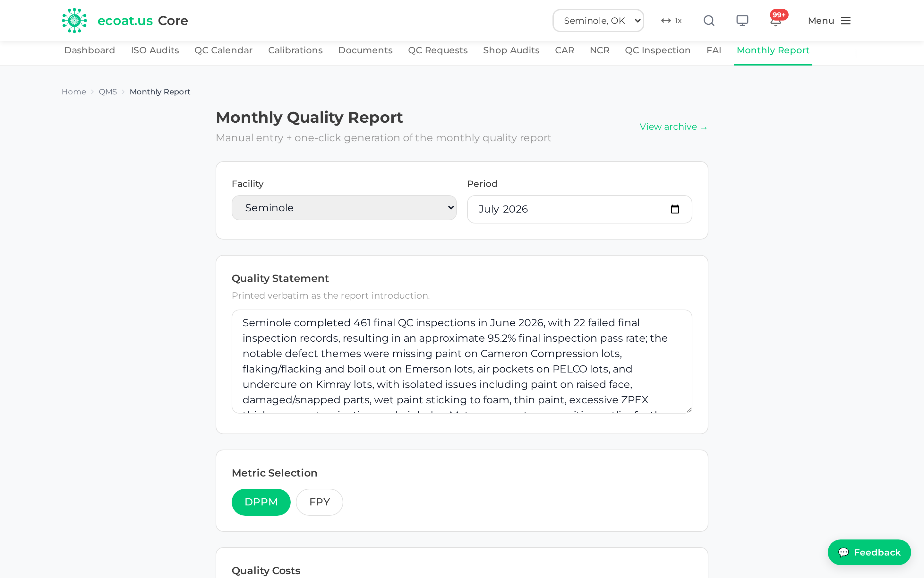Image resolution: width=924 pixels, height=578 pixels.
Task: Click the QMS breadcrumb link
Action: tap(108, 92)
